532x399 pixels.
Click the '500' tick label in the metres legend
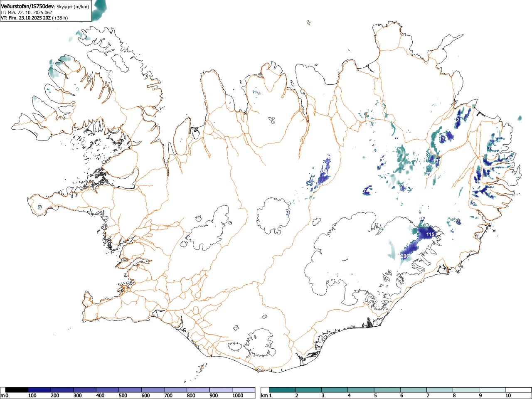pyautogui.click(x=123, y=396)
